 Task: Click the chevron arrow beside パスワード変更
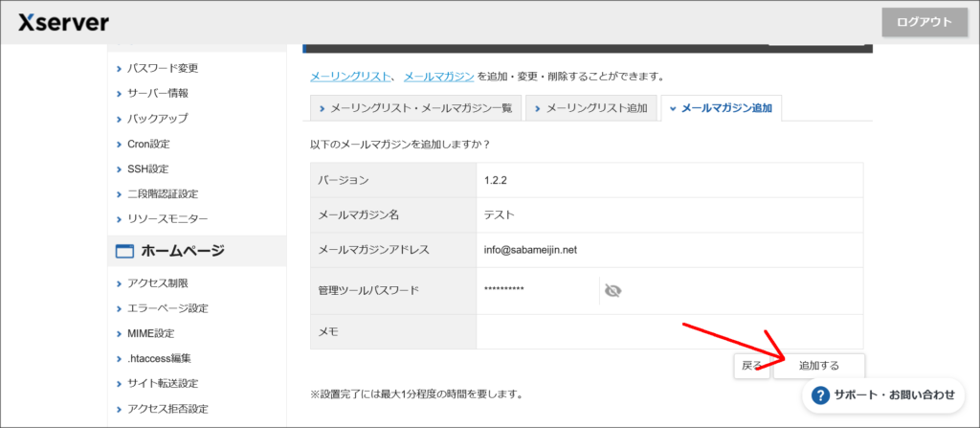click(x=119, y=68)
